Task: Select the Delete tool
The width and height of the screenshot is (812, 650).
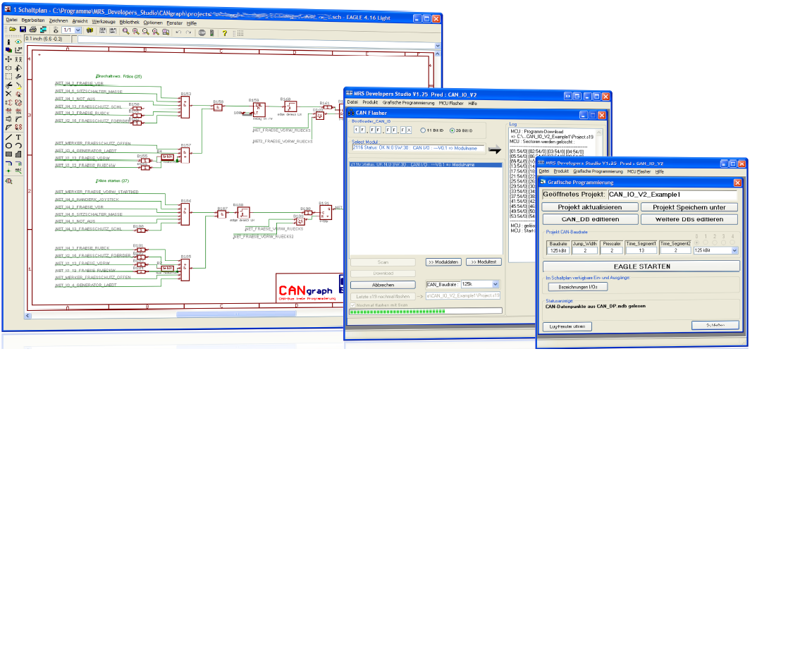Action: point(8,94)
